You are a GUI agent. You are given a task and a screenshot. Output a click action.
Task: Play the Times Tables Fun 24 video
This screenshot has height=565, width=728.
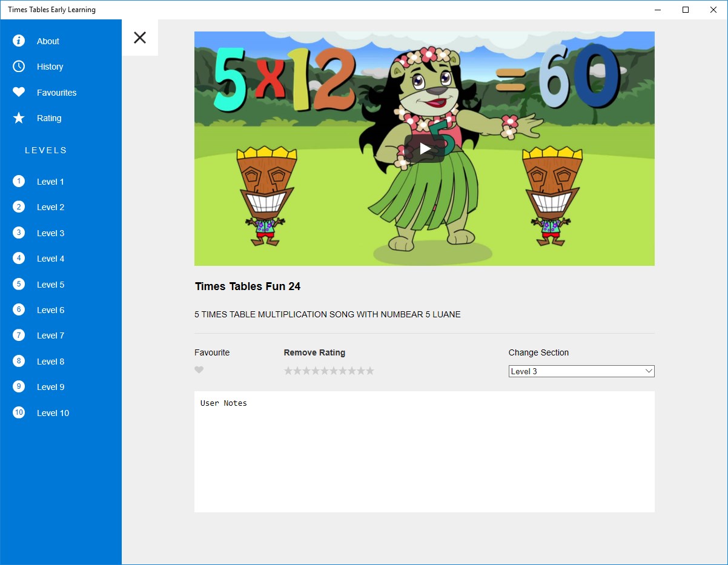click(425, 148)
